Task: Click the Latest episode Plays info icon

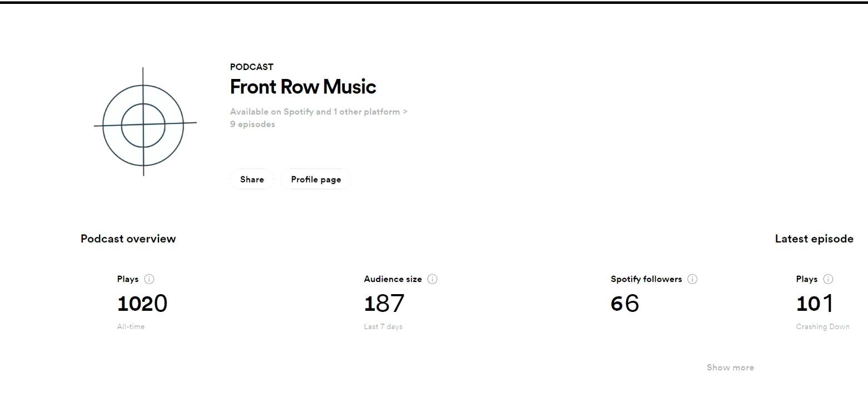Action: point(828,279)
